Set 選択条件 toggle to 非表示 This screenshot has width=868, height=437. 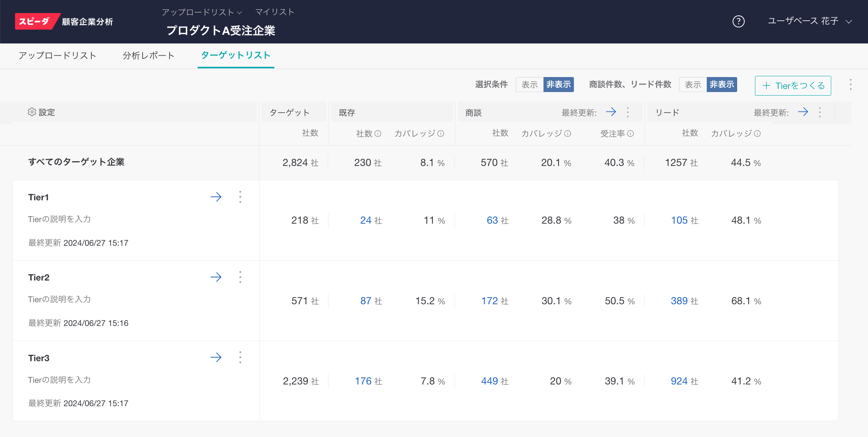(559, 85)
